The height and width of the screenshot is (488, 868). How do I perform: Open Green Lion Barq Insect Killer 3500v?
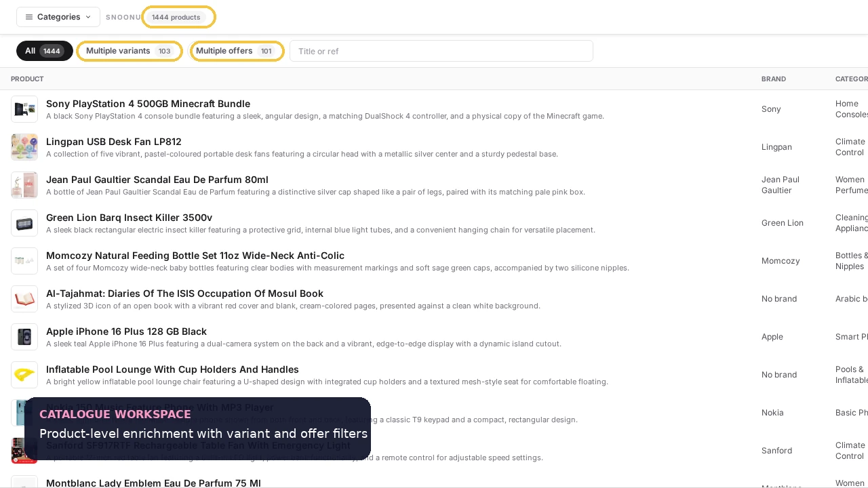pyautogui.click(x=129, y=218)
